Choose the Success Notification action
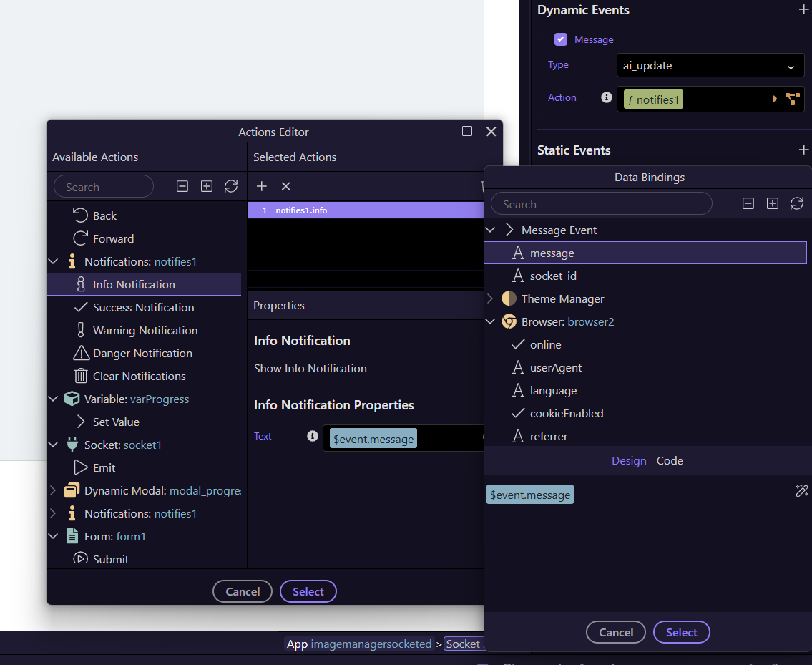 tap(143, 307)
